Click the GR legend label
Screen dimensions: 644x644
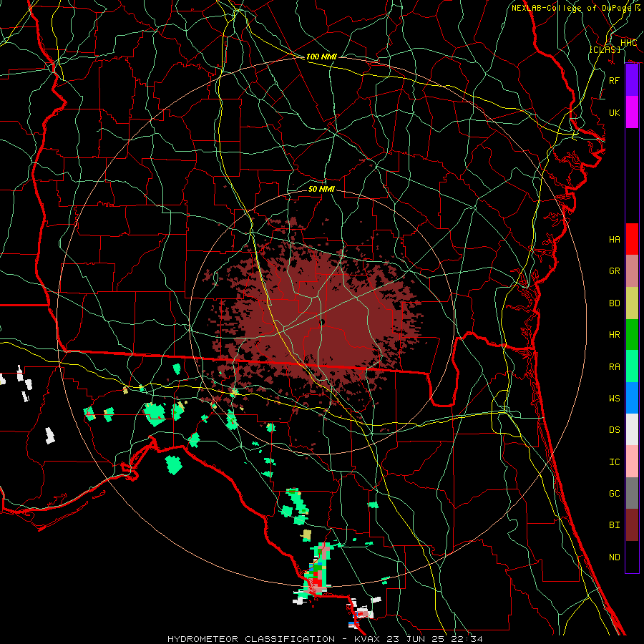615,271
